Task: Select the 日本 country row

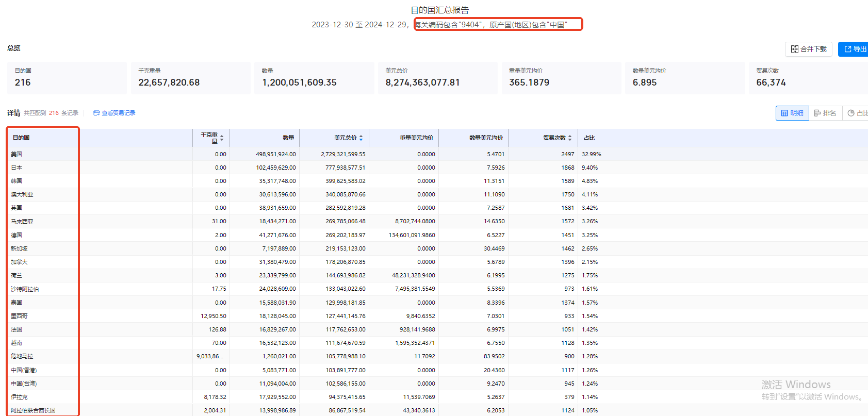Action: pyautogui.click(x=17, y=168)
